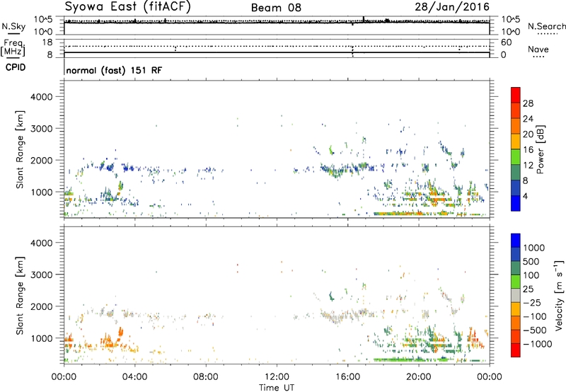Click the left '10^5' label of the noise panel
This screenshot has width=566, height=392.
(x=43, y=20)
